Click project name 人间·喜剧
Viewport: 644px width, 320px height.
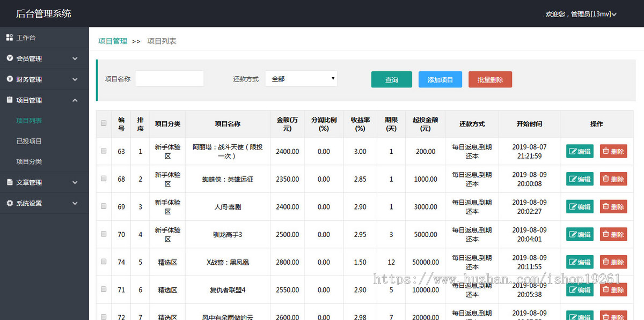pyautogui.click(x=228, y=207)
